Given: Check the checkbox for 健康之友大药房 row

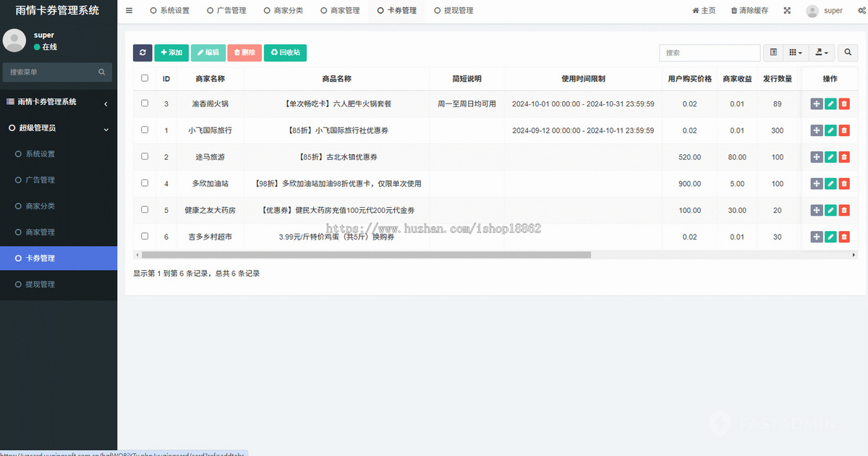Looking at the screenshot, I should (144, 210).
